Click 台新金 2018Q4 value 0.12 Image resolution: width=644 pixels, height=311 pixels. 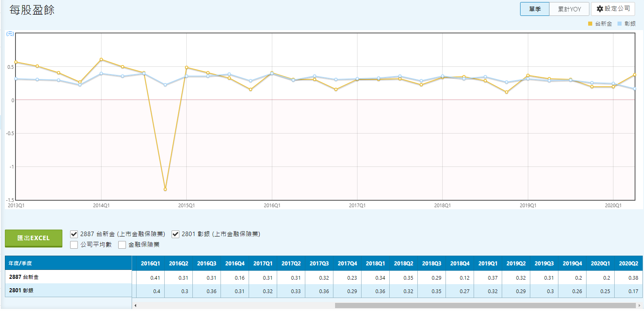[464, 278]
